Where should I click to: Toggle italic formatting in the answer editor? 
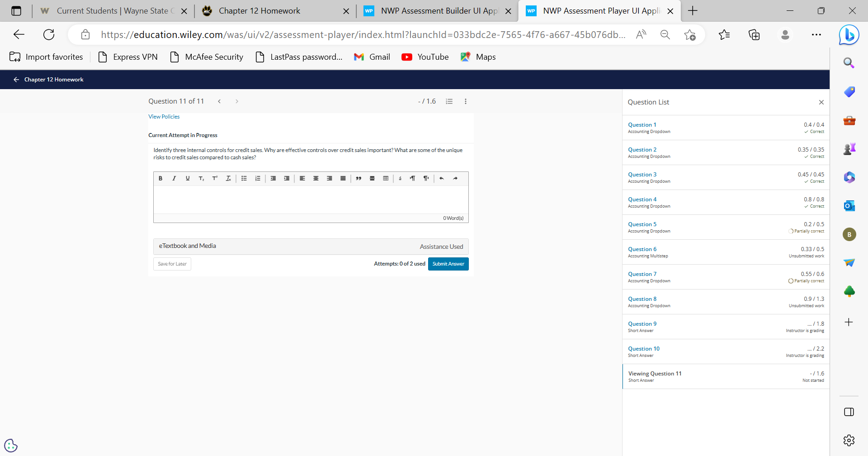[174, 178]
